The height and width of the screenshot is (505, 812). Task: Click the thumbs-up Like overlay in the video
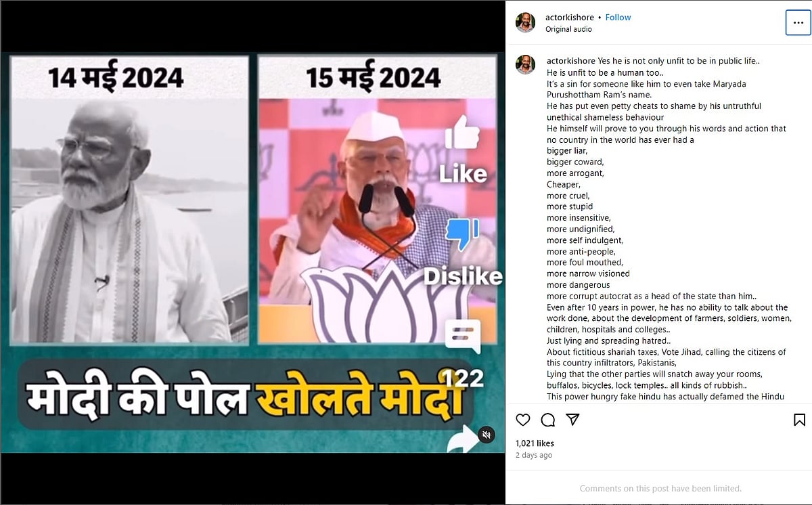[x=463, y=150]
